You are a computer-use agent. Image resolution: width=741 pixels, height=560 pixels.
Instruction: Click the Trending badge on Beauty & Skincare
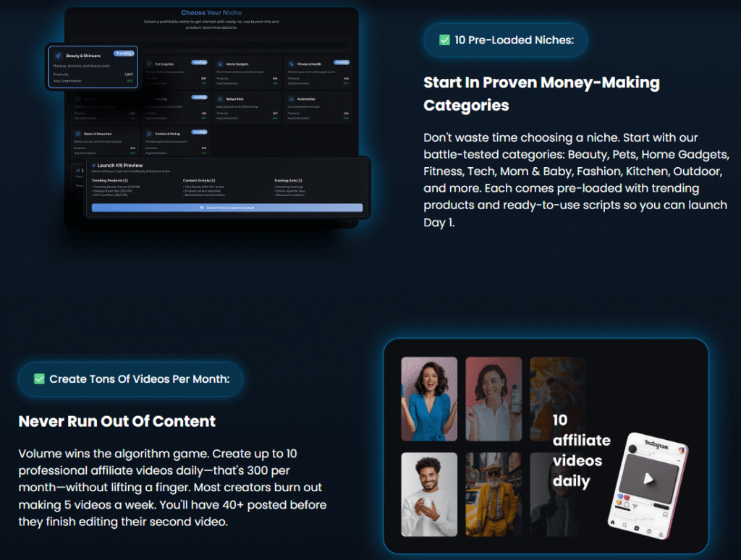(124, 53)
